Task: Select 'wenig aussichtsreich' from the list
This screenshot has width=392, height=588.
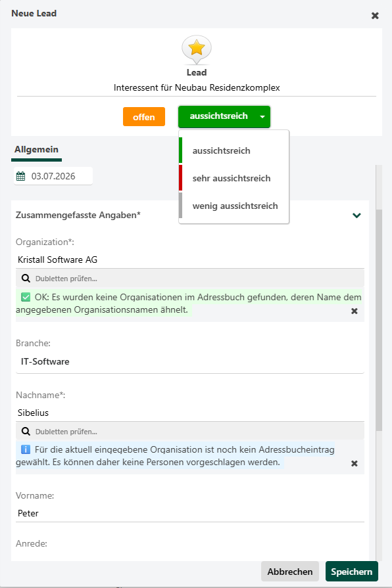Action: point(234,206)
